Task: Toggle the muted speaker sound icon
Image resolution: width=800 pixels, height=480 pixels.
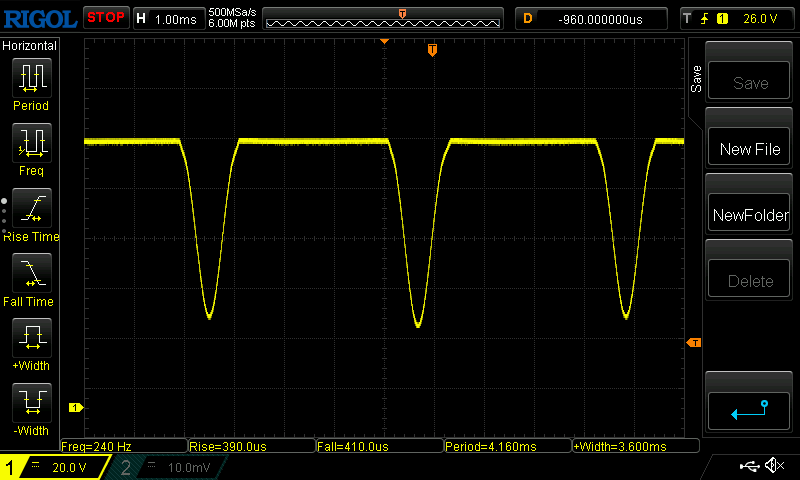Action: click(774, 465)
